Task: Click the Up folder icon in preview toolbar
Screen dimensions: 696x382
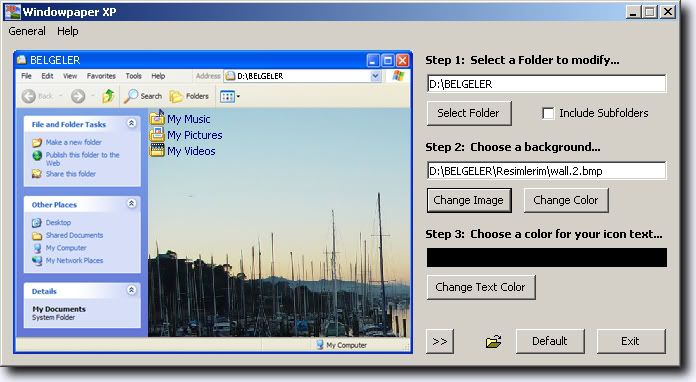Action: (108, 96)
